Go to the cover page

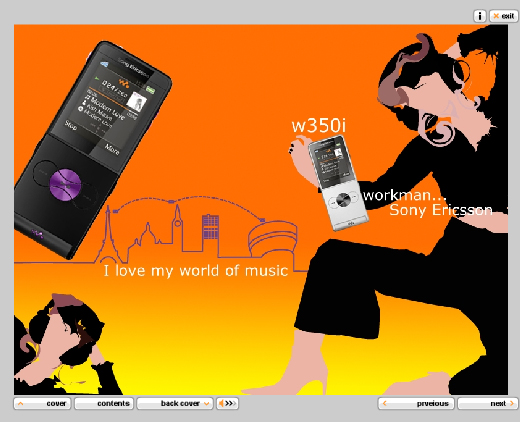click(42, 403)
